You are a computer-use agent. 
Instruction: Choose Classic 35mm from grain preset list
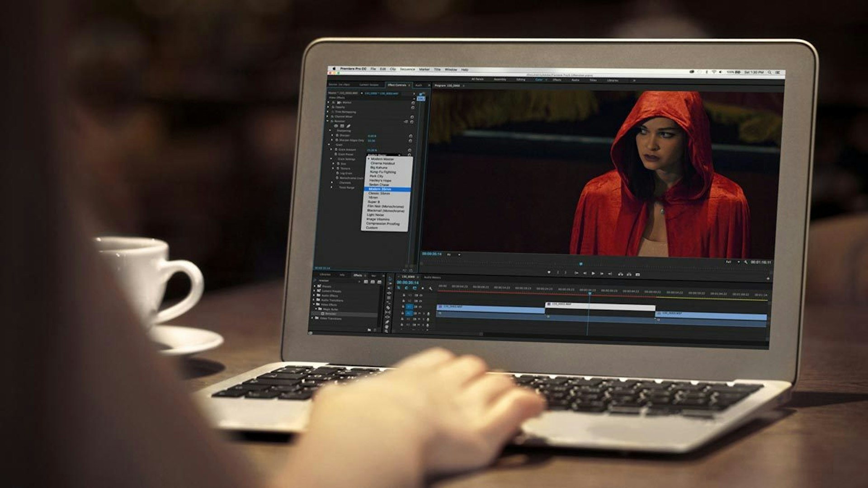coord(379,193)
